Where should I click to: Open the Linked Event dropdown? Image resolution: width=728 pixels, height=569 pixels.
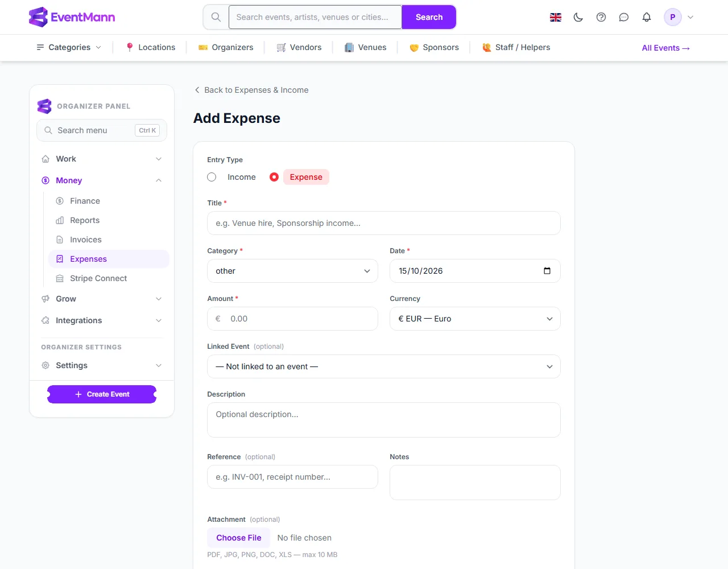pyautogui.click(x=384, y=366)
